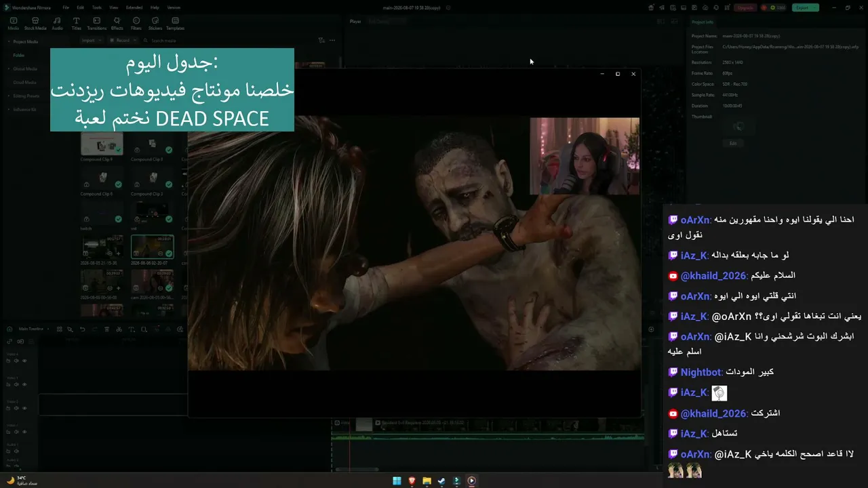
Task: Open the Import dropdown
Action: click(90, 41)
